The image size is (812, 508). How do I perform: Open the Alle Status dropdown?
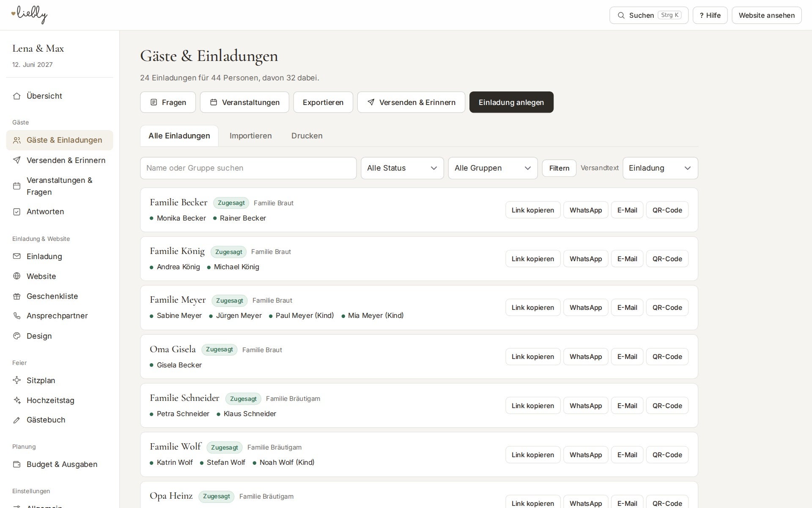click(x=402, y=168)
